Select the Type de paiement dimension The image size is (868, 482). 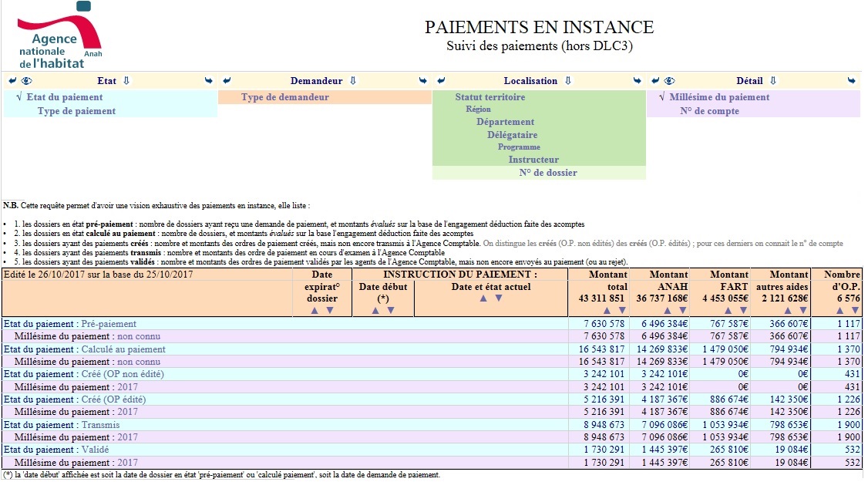[x=76, y=111]
